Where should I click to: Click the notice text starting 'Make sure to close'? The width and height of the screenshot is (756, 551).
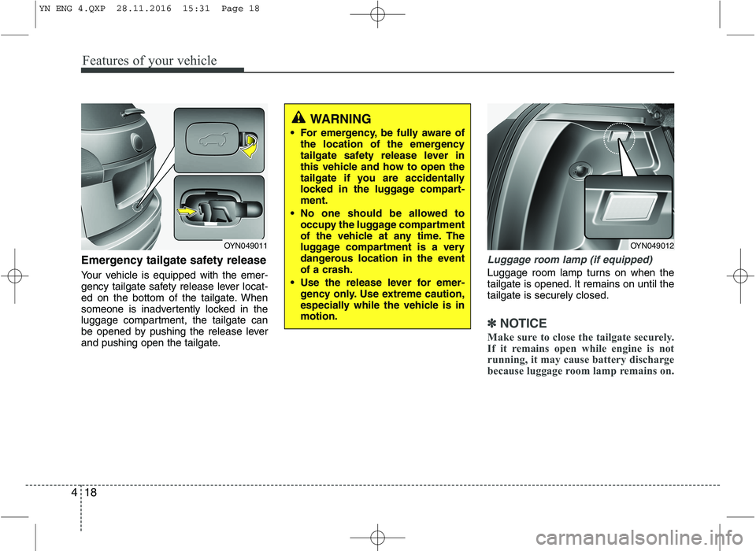click(580, 354)
